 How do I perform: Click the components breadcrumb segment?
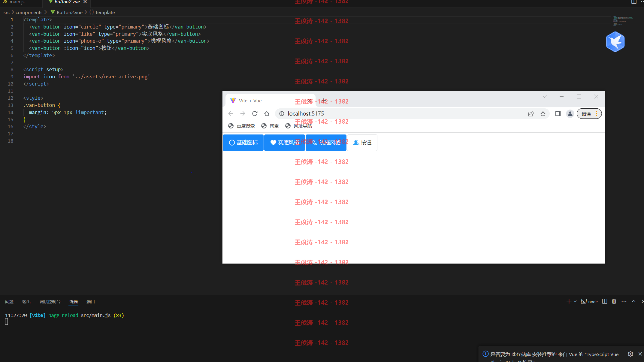pos(29,12)
